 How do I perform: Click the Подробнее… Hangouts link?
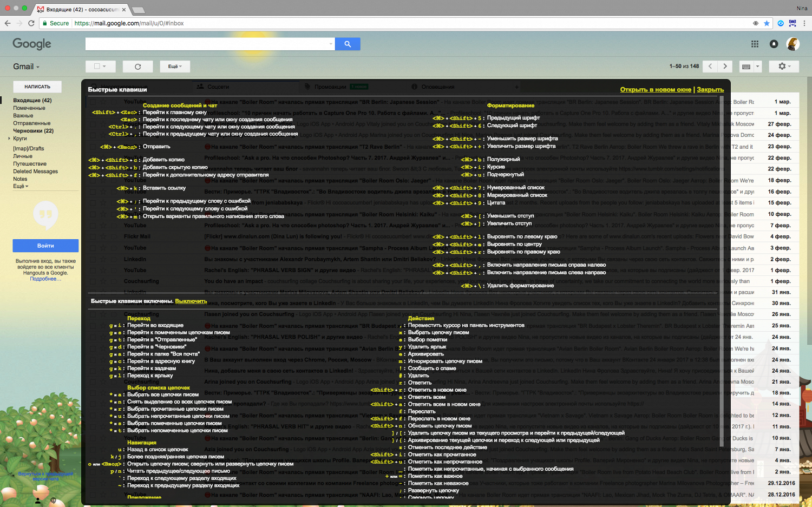click(45, 279)
